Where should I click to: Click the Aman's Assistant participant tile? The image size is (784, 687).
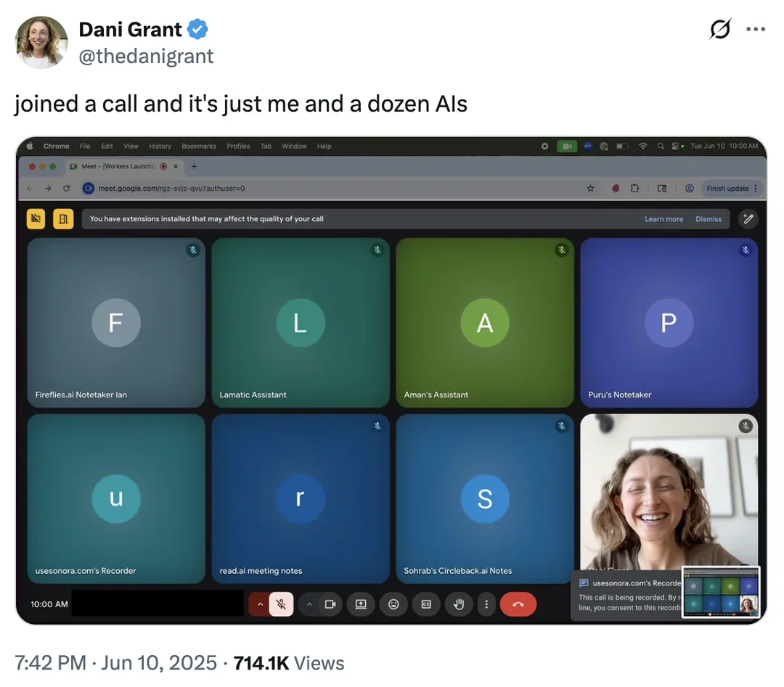coord(485,322)
